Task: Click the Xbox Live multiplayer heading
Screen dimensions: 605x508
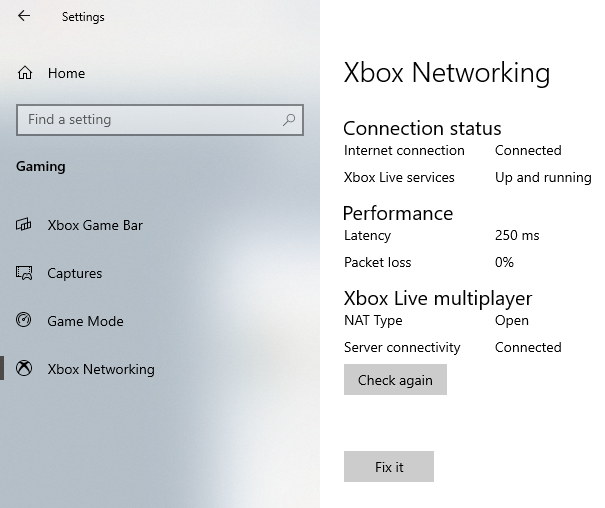Action: coord(438,299)
